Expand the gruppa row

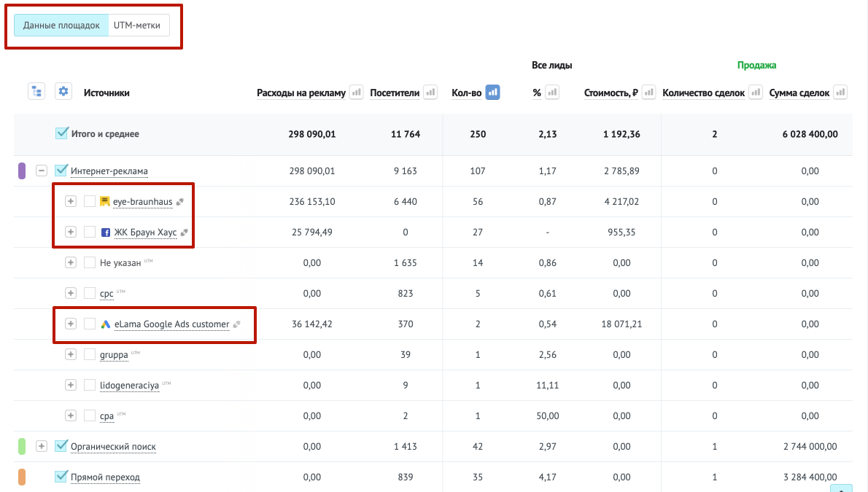tap(70, 354)
